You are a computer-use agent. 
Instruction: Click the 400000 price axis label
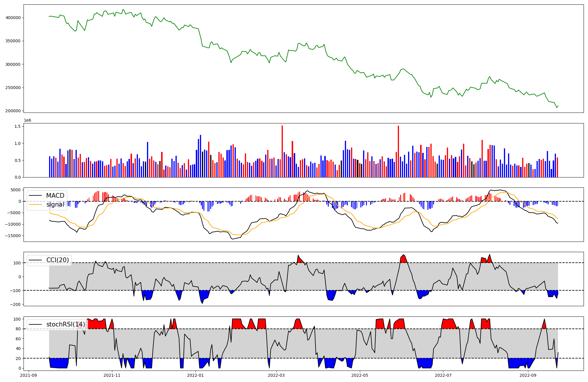(13, 18)
